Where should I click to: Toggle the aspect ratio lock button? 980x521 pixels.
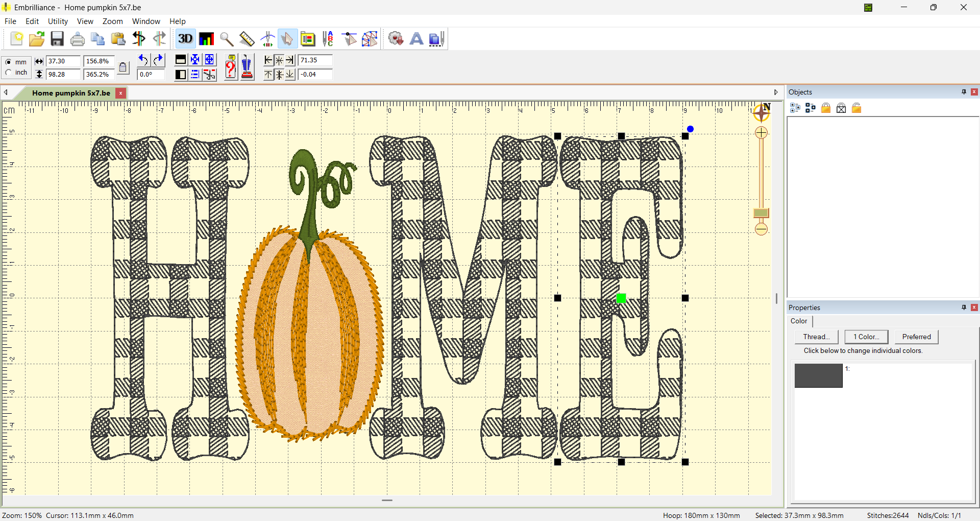(123, 67)
